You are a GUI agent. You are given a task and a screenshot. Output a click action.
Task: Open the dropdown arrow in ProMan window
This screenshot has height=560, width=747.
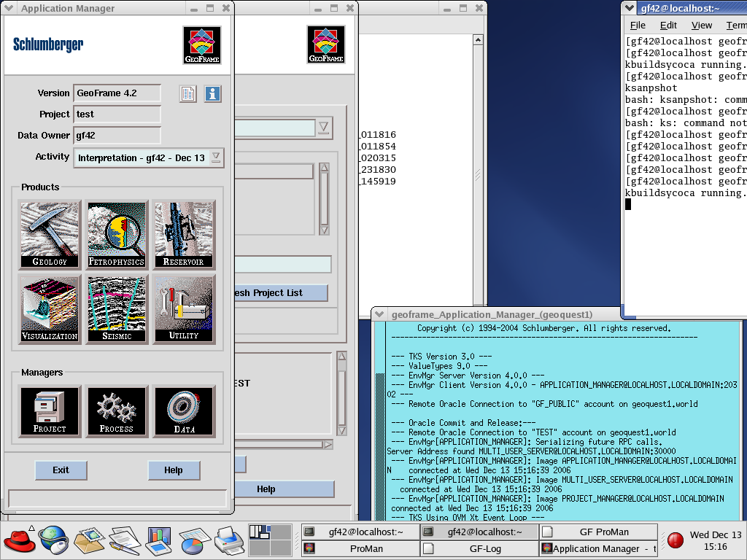(323, 127)
